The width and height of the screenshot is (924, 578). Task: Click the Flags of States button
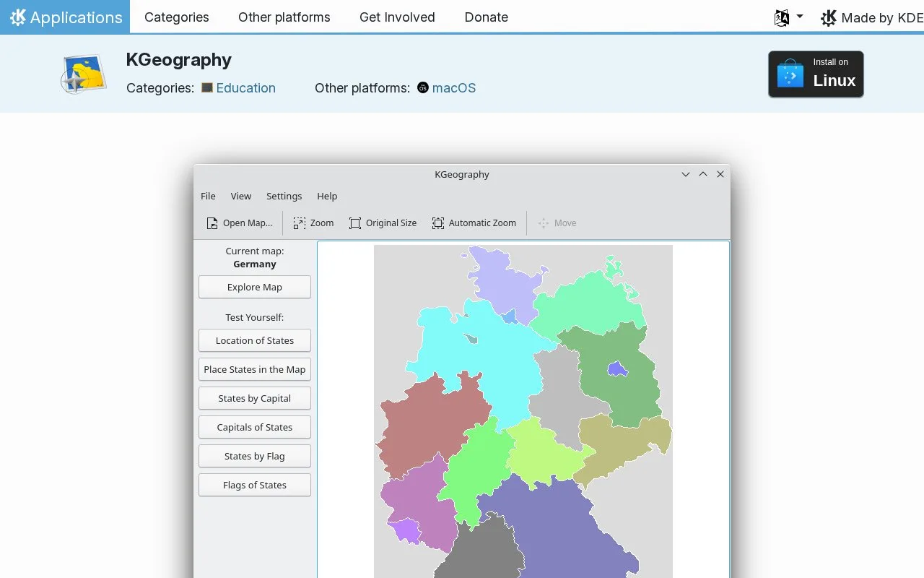(x=255, y=485)
